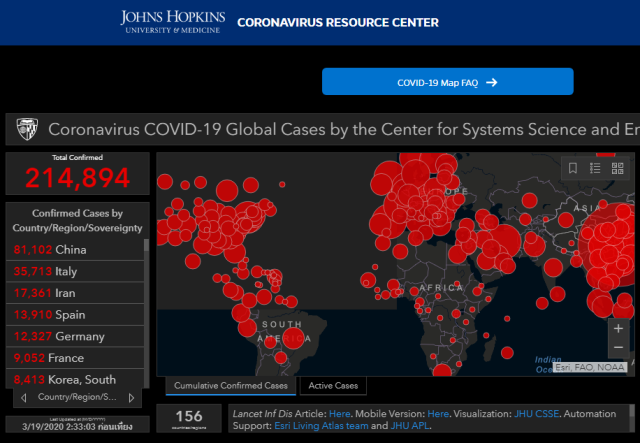Zoom in on the map with plus
This screenshot has height=443, width=640.
tap(618, 328)
